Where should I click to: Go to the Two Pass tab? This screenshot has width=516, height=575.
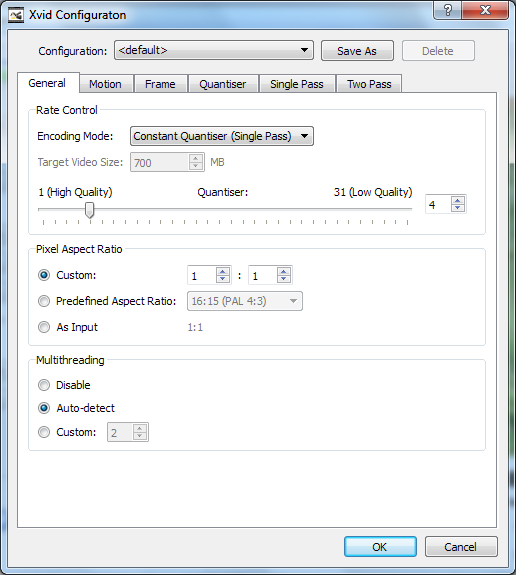click(x=369, y=84)
